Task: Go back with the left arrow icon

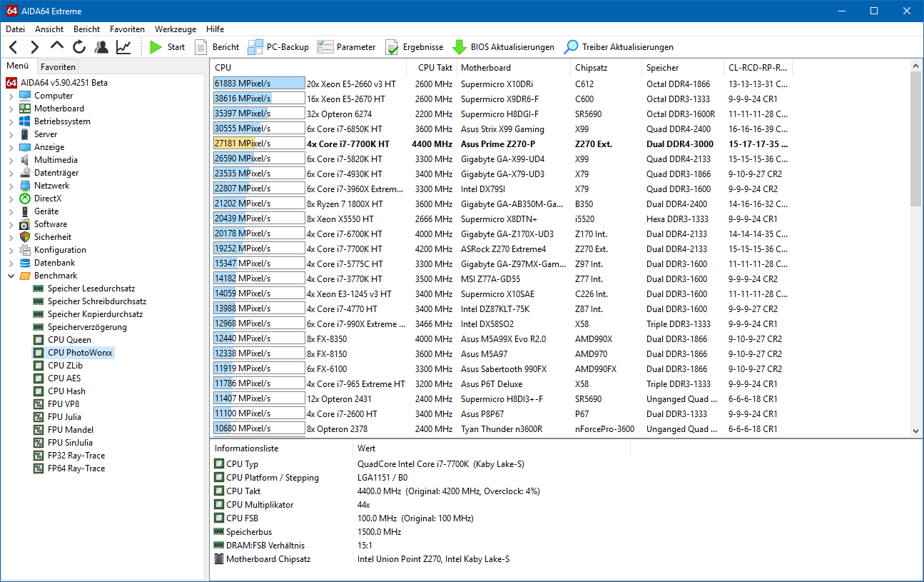Action: (x=14, y=47)
